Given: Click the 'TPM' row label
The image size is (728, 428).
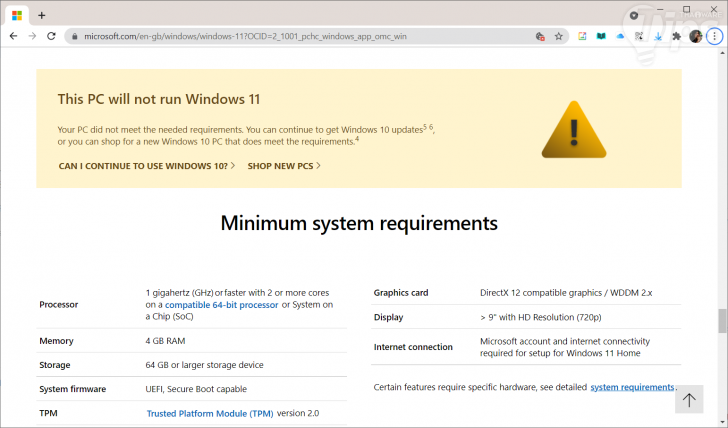Looking at the screenshot, I should pyautogui.click(x=48, y=413).
